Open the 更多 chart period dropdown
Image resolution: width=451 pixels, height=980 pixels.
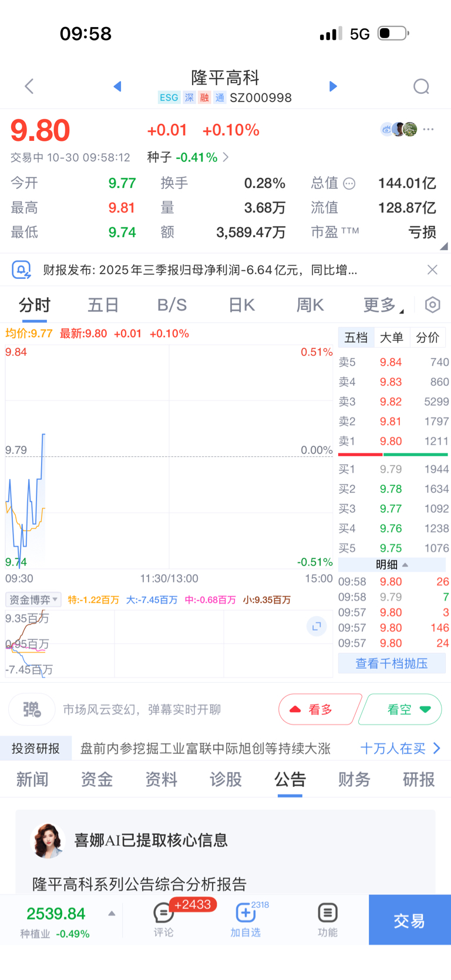pos(383,305)
